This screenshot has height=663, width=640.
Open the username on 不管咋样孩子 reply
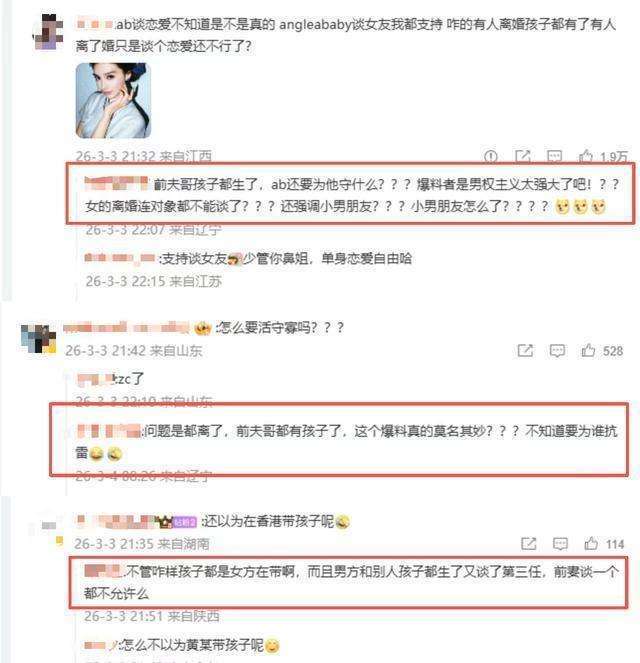point(103,571)
